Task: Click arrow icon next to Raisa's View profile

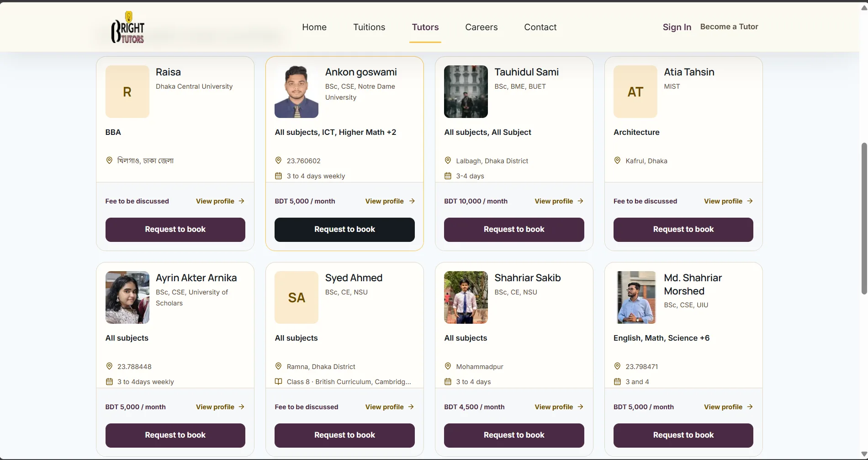Action: pyautogui.click(x=241, y=201)
